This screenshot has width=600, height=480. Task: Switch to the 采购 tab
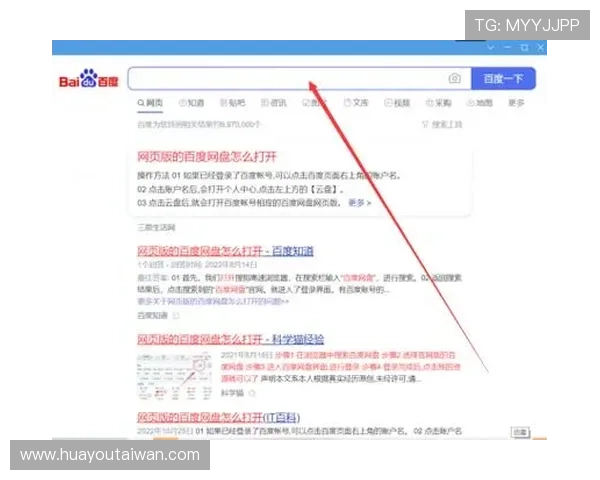click(x=439, y=103)
